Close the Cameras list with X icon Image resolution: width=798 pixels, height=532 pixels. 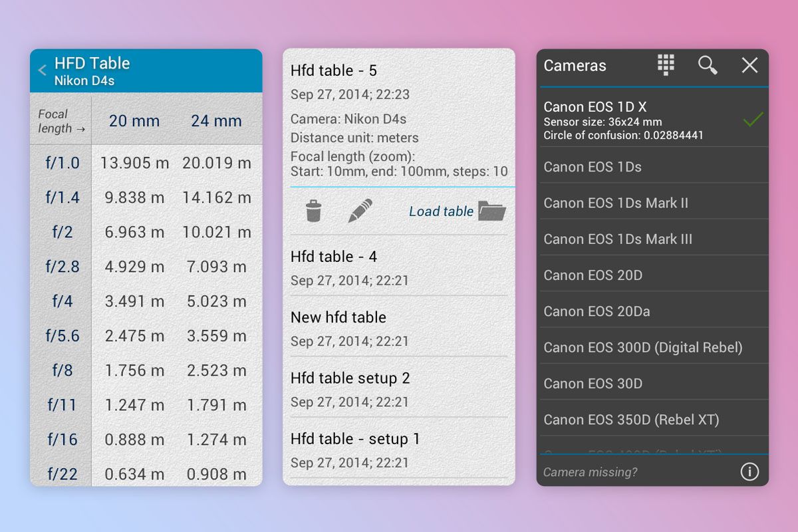point(749,65)
